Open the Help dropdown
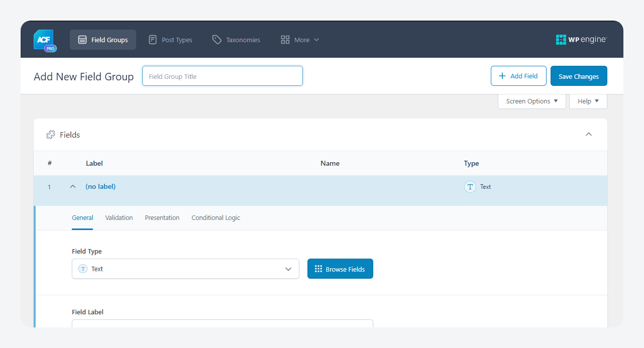Screen dimensions: 644x348 pyautogui.click(x=588, y=101)
